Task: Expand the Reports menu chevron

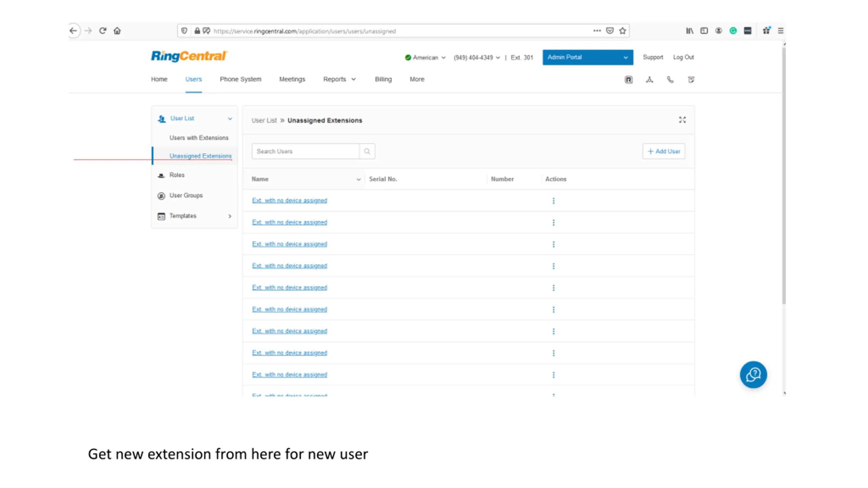Action: [354, 79]
